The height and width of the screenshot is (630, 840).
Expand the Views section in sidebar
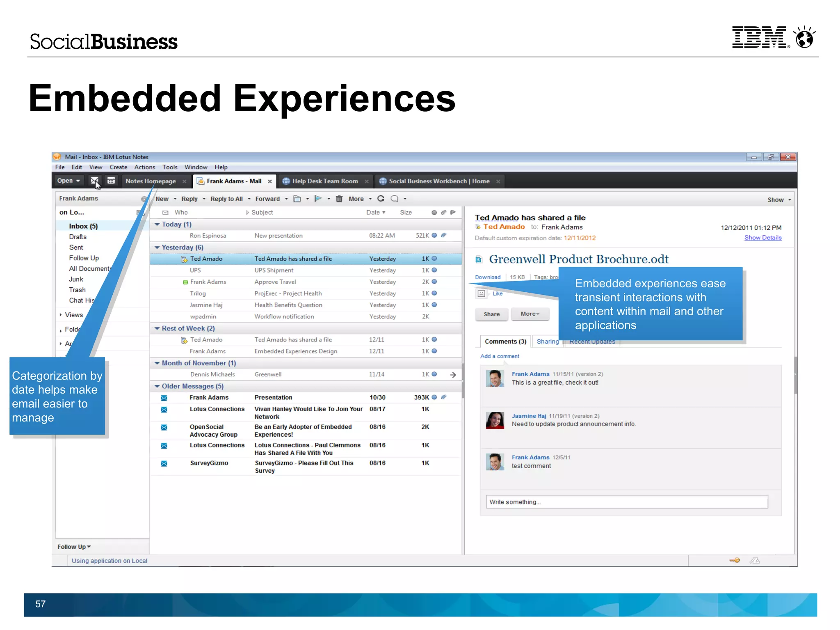coord(61,315)
